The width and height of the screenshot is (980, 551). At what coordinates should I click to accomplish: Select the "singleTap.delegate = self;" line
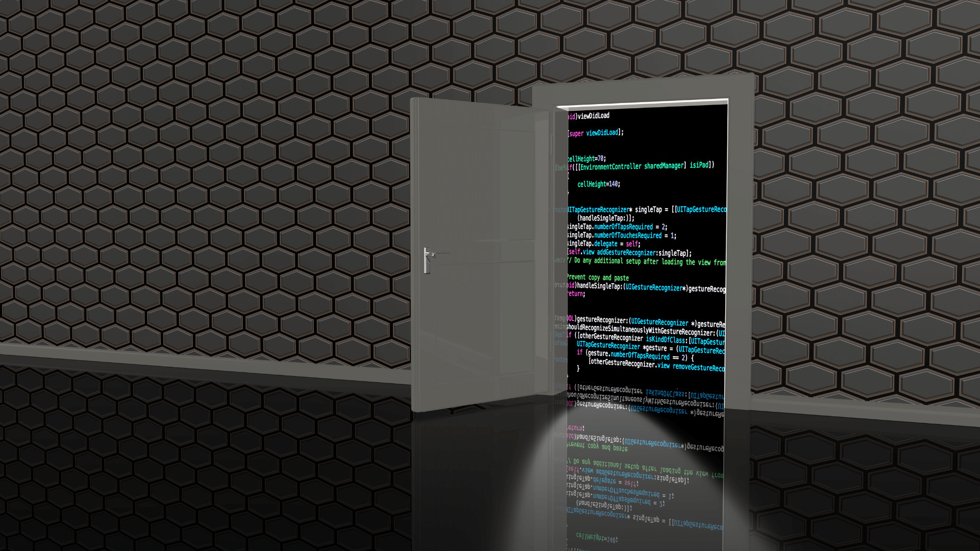[x=604, y=244]
